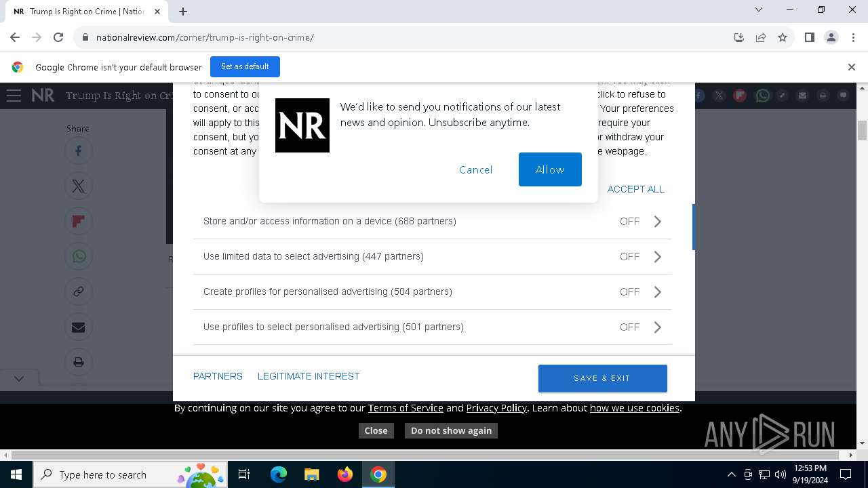Open the PARTNERS tab in consent dialog
Viewport: 868px width, 488px height.
pos(218,376)
